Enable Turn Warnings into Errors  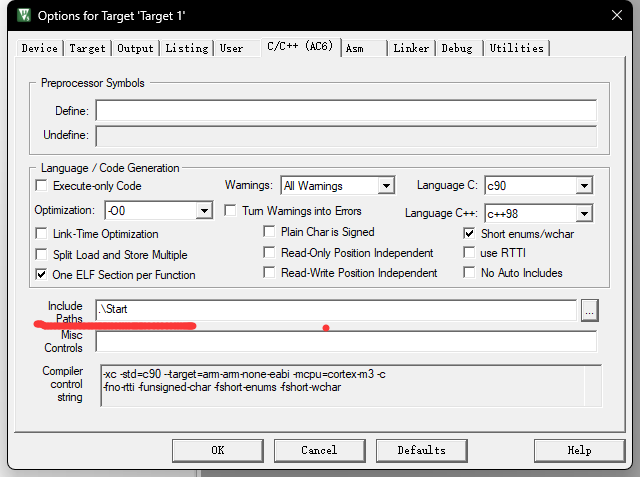coord(231,211)
